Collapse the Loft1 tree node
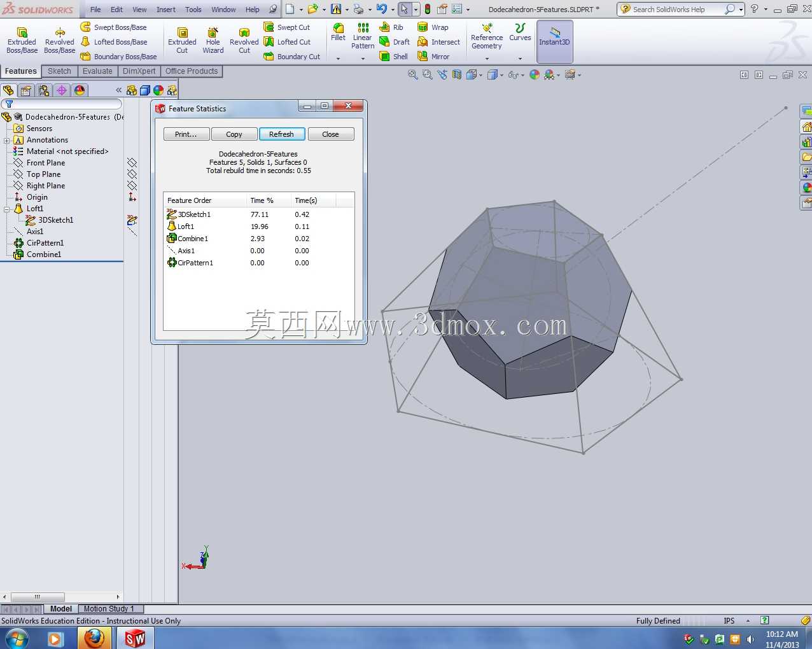 point(6,209)
